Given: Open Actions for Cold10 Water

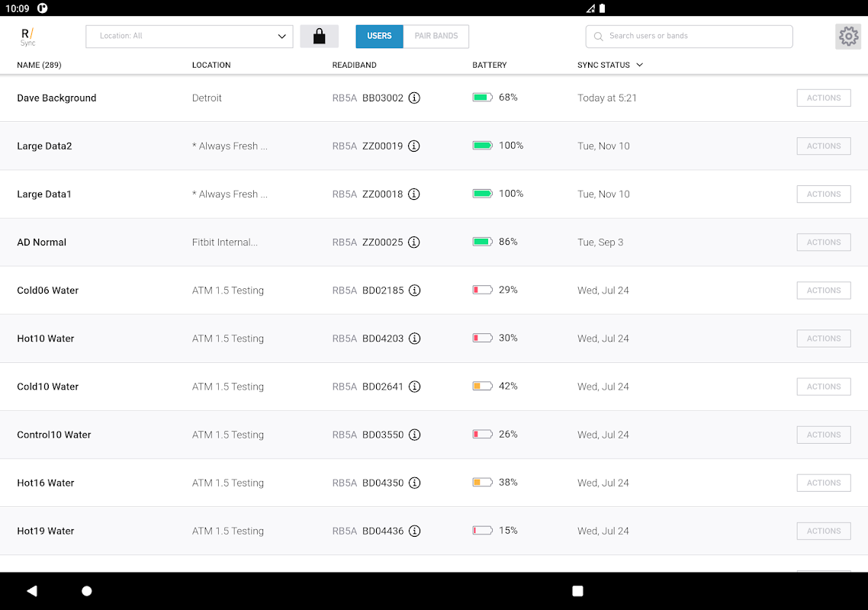Looking at the screenshot, I should [824, 387].
